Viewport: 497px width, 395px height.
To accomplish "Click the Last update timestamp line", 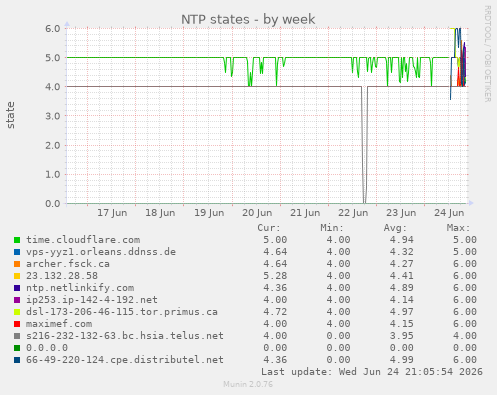I will (372, 372).
